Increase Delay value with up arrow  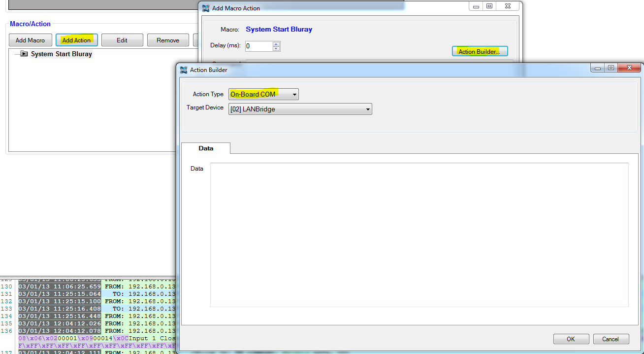(x=276, y=43)
